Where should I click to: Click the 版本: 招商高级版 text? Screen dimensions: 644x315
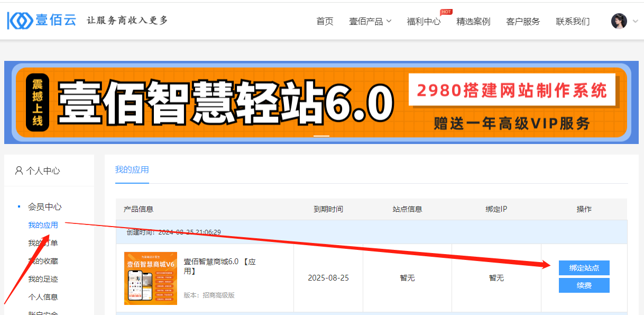click(209, 295)
